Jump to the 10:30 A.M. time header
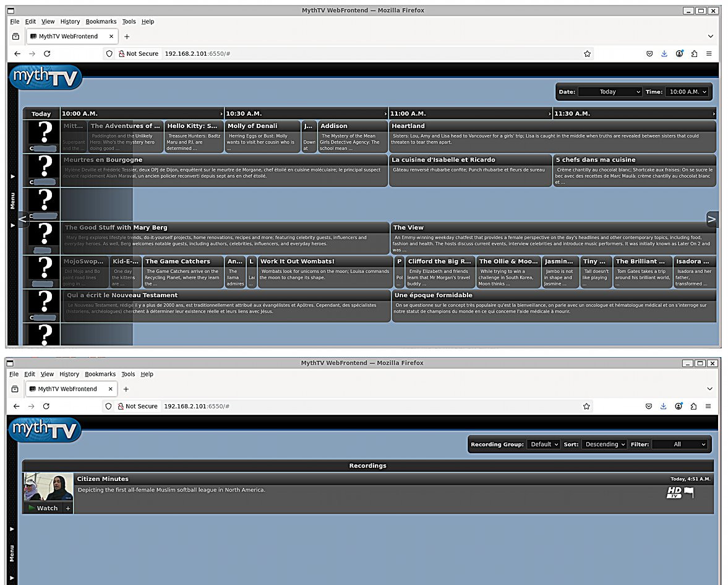The image size is (728, 585). coord(305,113)
